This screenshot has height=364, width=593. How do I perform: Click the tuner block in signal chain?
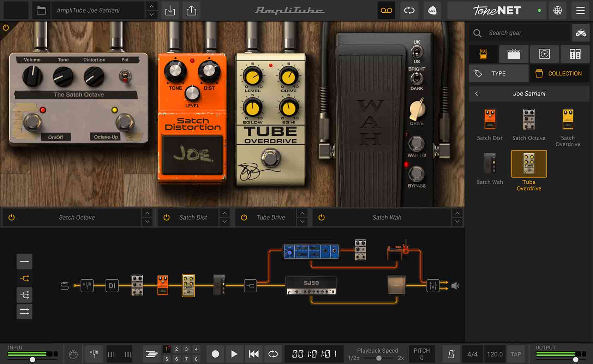(87, 285)
